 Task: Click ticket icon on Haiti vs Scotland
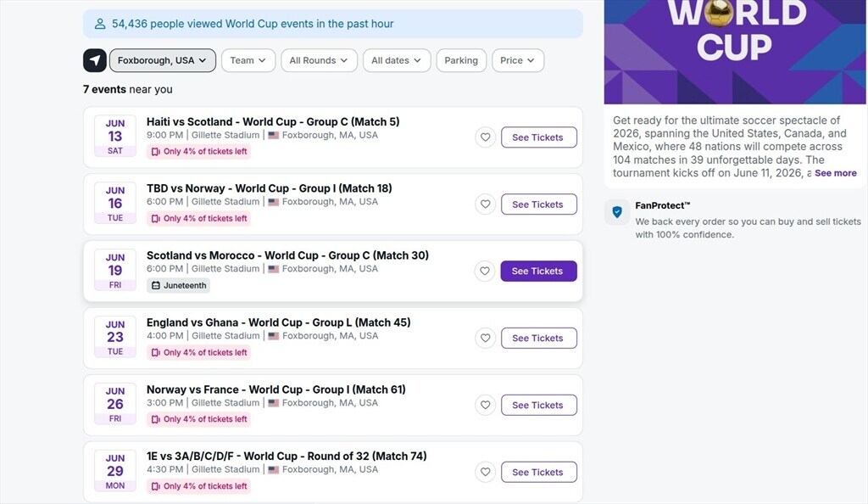coord(156,152)
